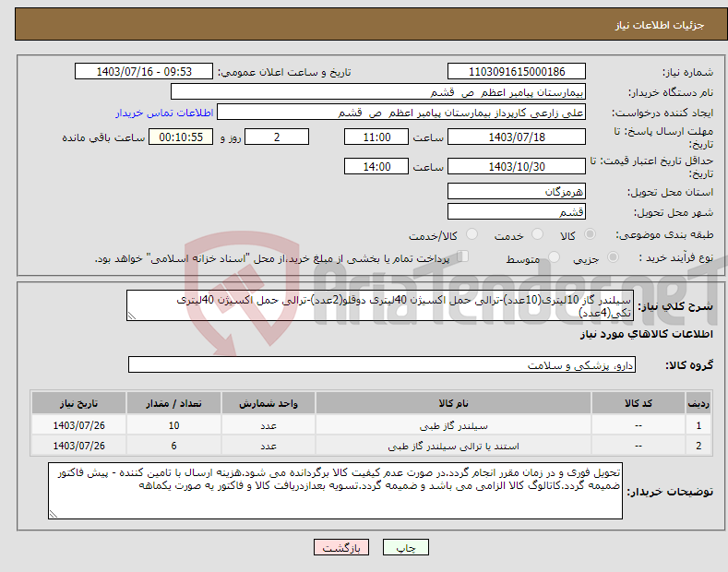
Task: Click the resize grip of the description box
Action: [x=132, y=316]
